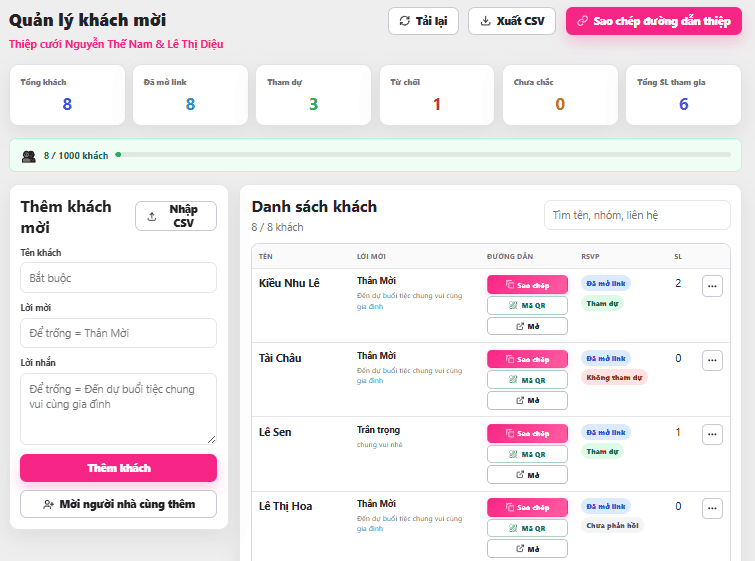Click the guest capacity progress bar
The height and width of the screenshot is (561, 755).
(423, 155)
